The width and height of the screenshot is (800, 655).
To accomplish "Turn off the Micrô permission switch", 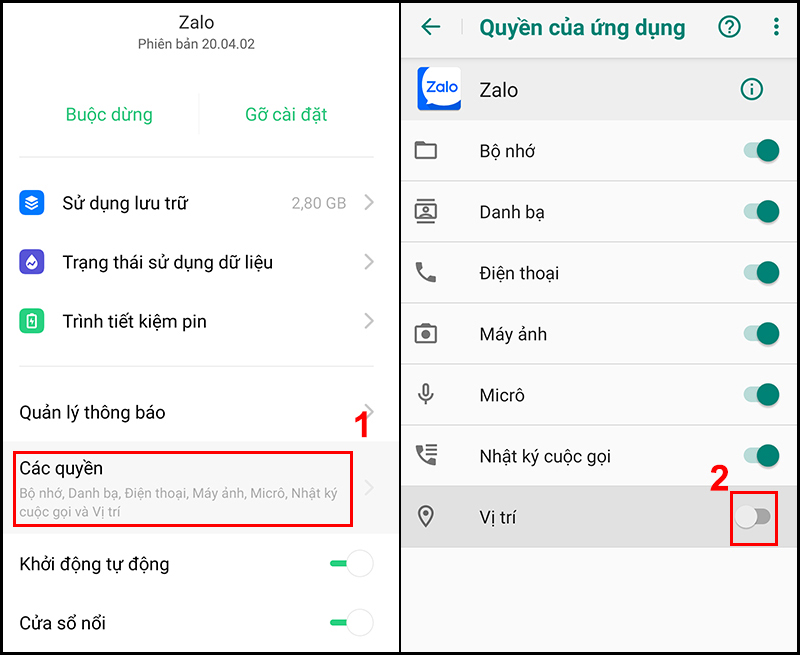I will [x=761, y=394].
